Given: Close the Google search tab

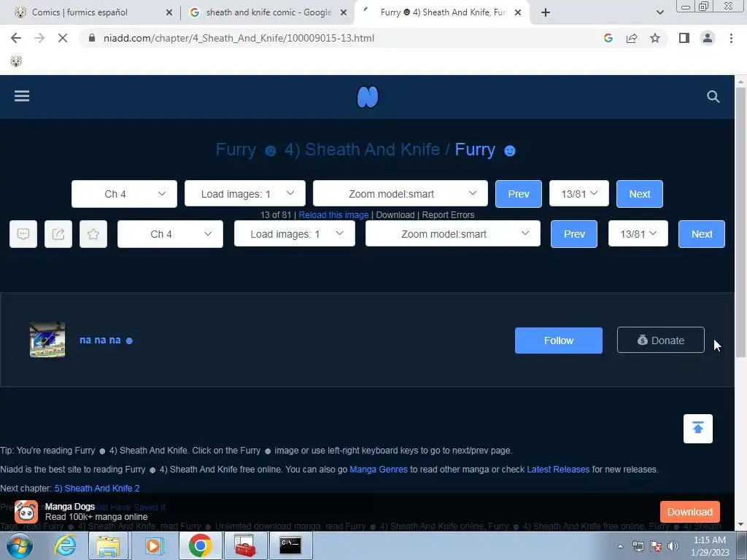Looking at the screenshot, I should coord(344,13).
